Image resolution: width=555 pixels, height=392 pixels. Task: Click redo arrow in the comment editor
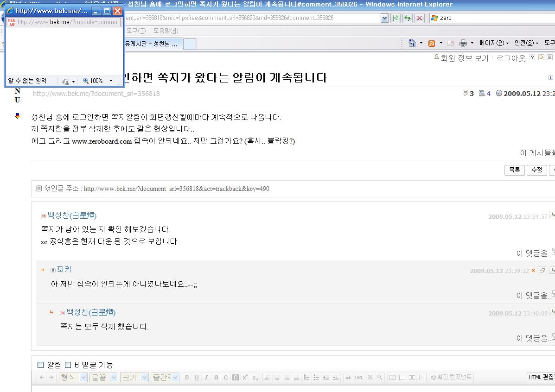click(51, 378)
